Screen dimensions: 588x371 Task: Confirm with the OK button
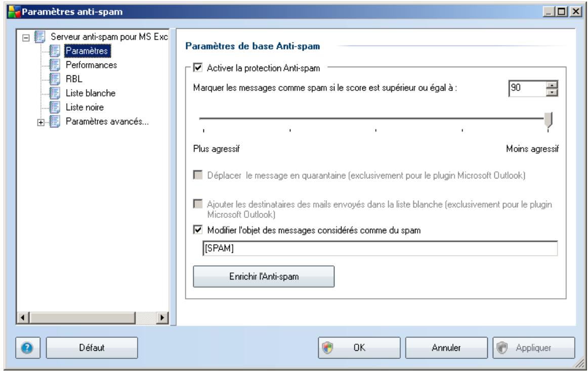click(x=359, y=348)
